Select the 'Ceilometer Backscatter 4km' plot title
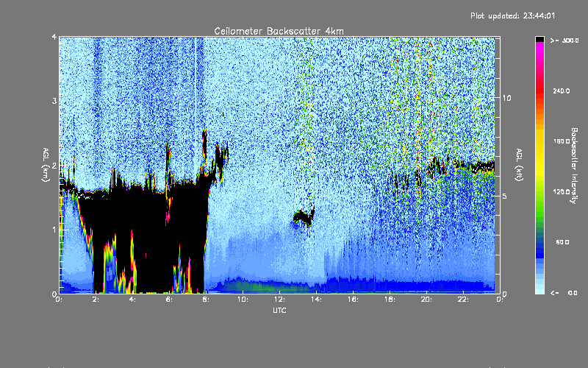Image resolution: width=588 pixels, height=368 pixels. click(279, 31)
